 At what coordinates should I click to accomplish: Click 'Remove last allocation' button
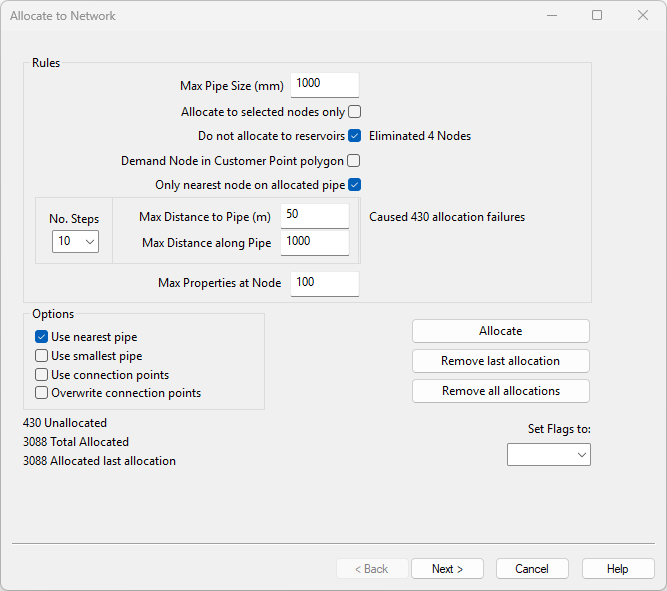[x=500, y=361]
